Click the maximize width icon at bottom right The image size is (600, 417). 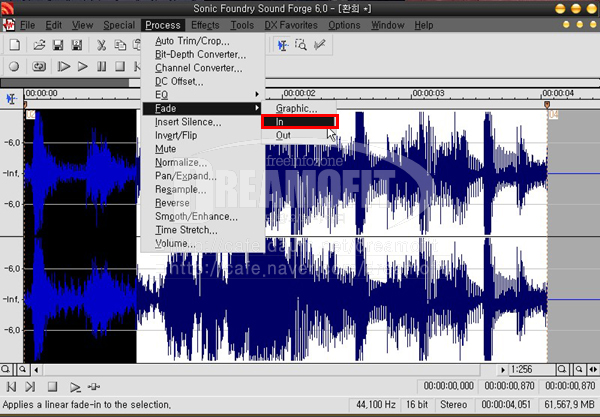click(x=593, y=370)
